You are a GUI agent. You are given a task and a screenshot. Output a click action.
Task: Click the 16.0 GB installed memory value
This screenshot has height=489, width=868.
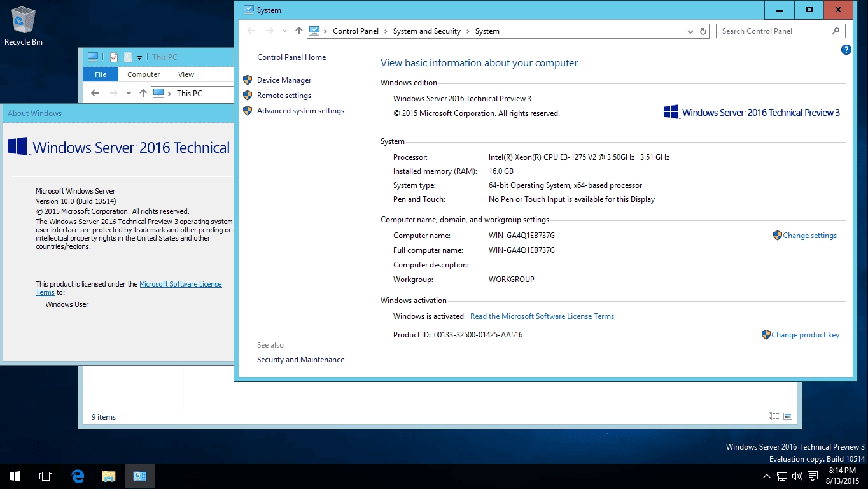tap(501, 171)
